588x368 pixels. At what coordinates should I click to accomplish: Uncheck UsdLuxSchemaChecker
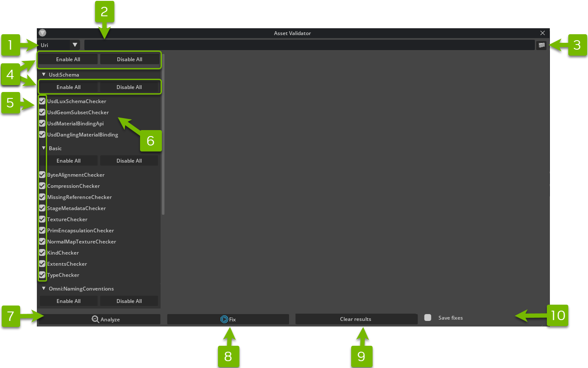coord(42,101)
